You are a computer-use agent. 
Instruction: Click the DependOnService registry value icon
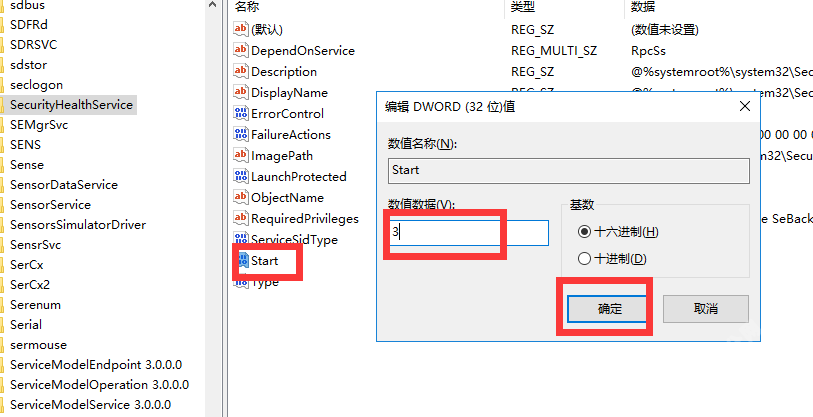pyautogui.click(x=240, y=50)
